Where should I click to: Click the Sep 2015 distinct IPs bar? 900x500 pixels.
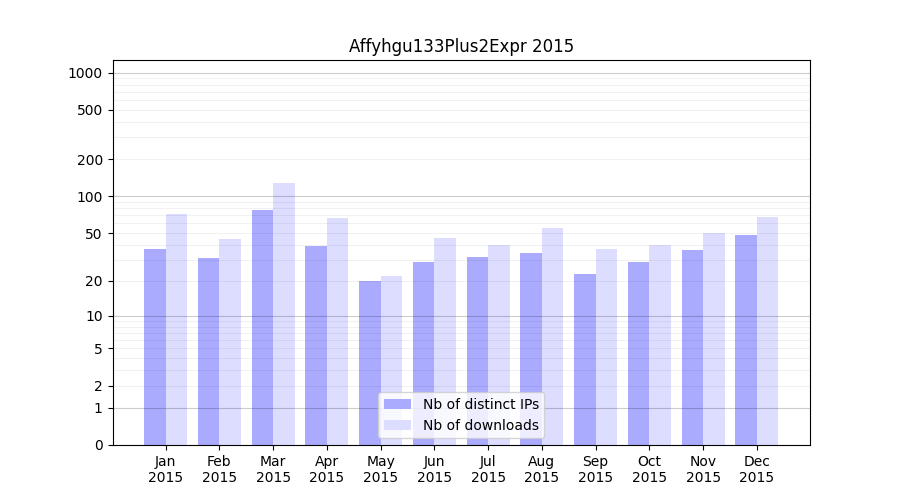point(585,359)
